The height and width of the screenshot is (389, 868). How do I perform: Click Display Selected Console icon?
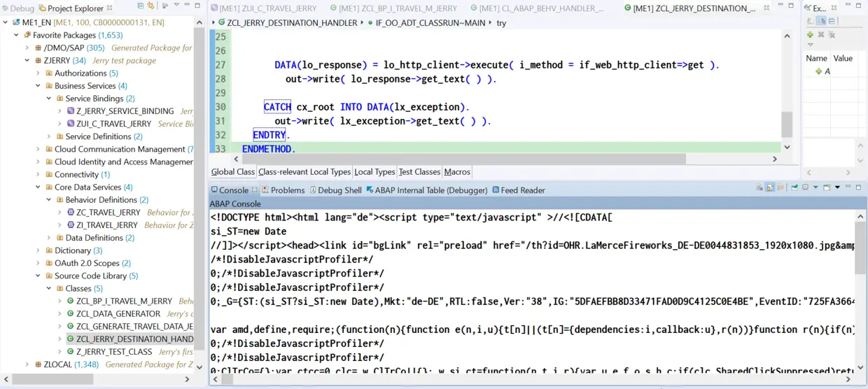tap(806, 188)
